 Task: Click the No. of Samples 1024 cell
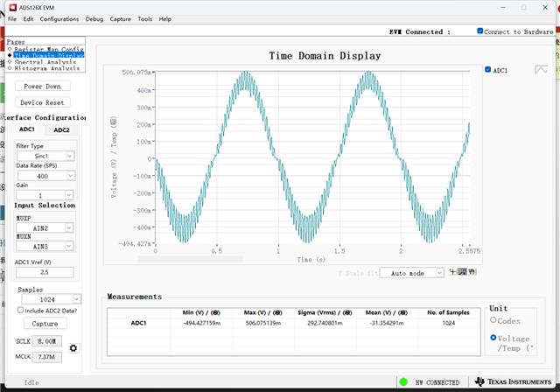(x=449, y=323)
